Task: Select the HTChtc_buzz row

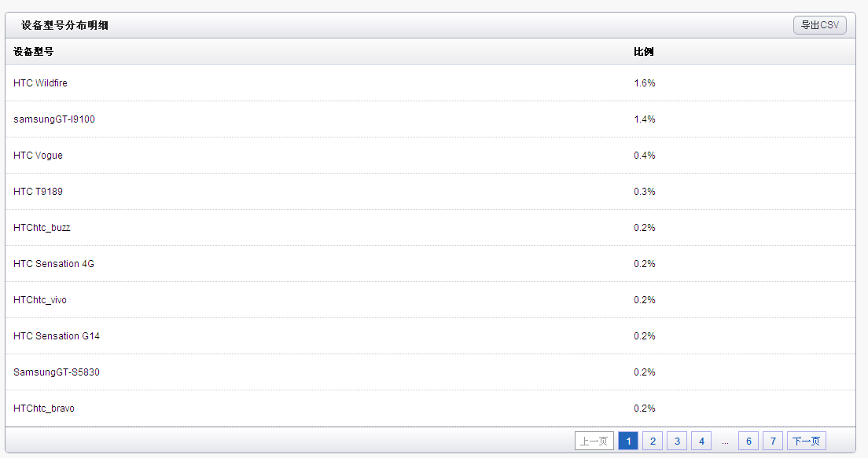Action: pos(430,227)
